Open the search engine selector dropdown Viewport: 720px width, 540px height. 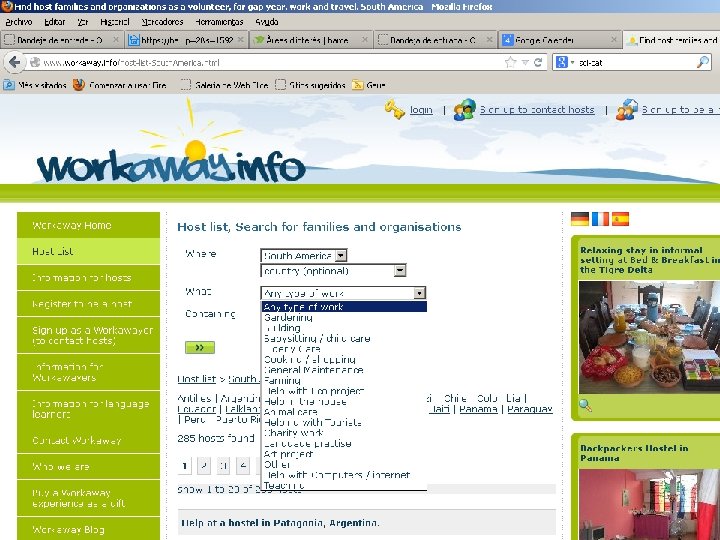(x=573, y=62)
